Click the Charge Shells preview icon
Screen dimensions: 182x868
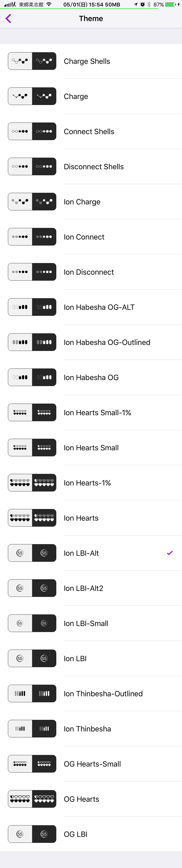pos(32,61)
